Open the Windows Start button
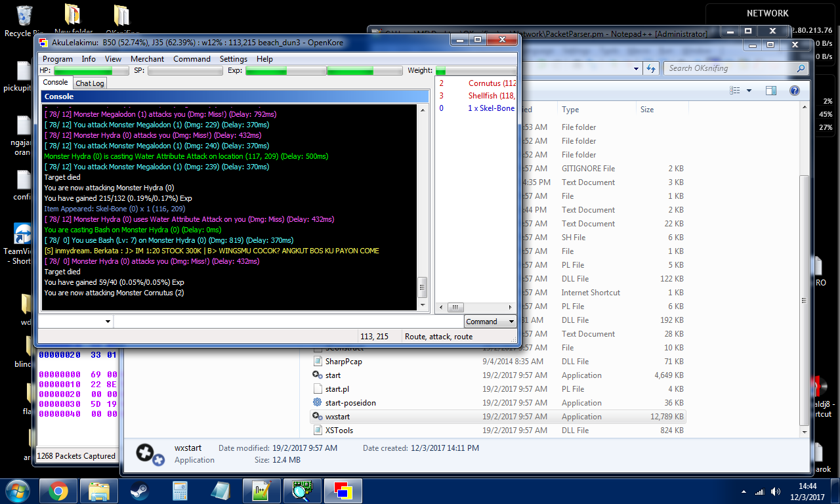The height and width of the screenshot is (504, 840). click(x=18, y=491)
